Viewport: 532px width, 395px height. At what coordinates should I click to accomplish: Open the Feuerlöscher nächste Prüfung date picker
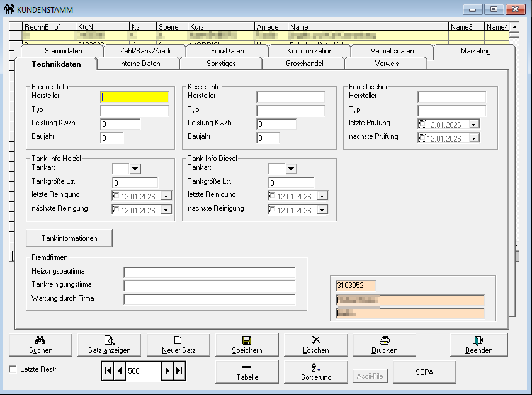pyautogui.click(x=474, y=138)
